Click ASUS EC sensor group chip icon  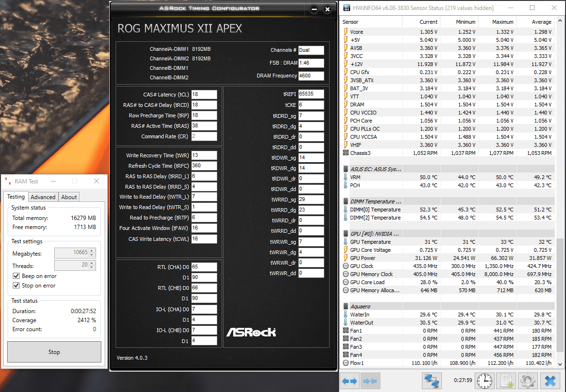(345, 169)
